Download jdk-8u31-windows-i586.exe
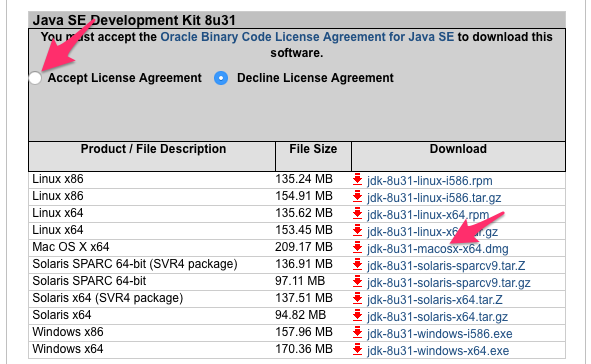The width and height of the screenshot is (591, 364). (x=439, y=333)
